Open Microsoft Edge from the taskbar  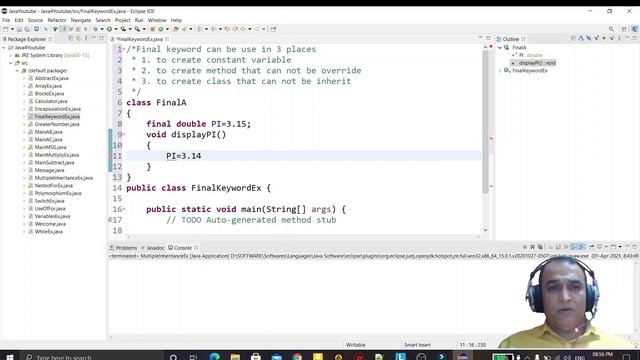215,357
